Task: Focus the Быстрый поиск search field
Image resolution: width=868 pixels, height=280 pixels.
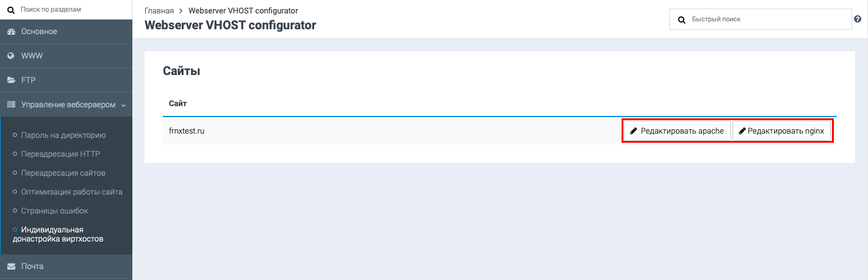Action: pyautogui.click(x=760, y=20)
